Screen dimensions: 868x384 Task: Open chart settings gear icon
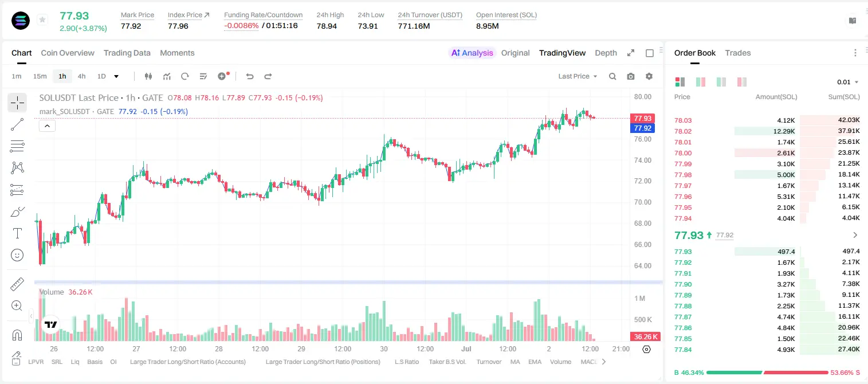coord(649,76)
